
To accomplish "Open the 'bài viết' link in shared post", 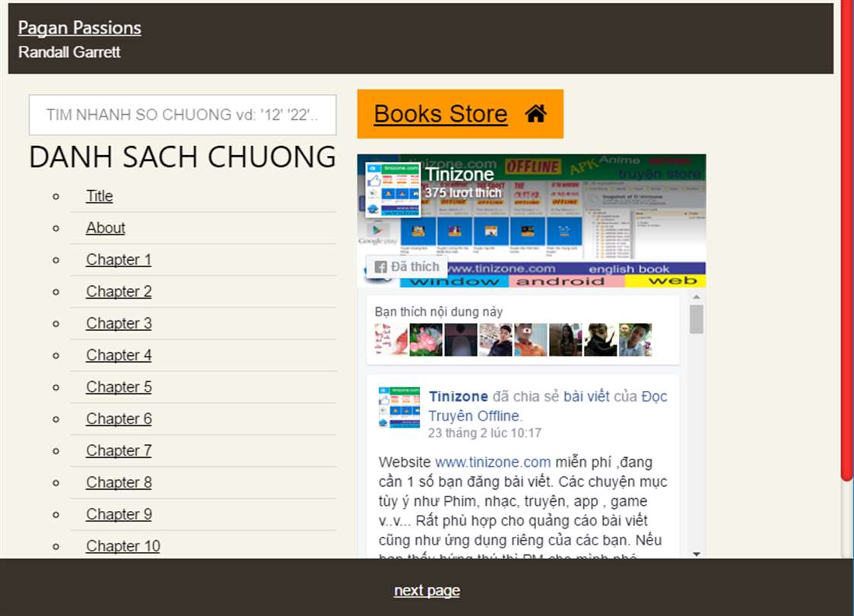I will coord(586,396).
